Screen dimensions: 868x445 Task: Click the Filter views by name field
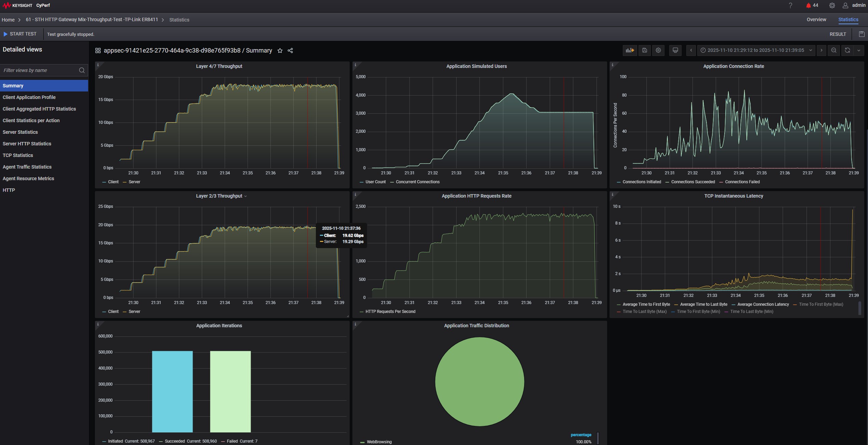[x=40, y=70]
